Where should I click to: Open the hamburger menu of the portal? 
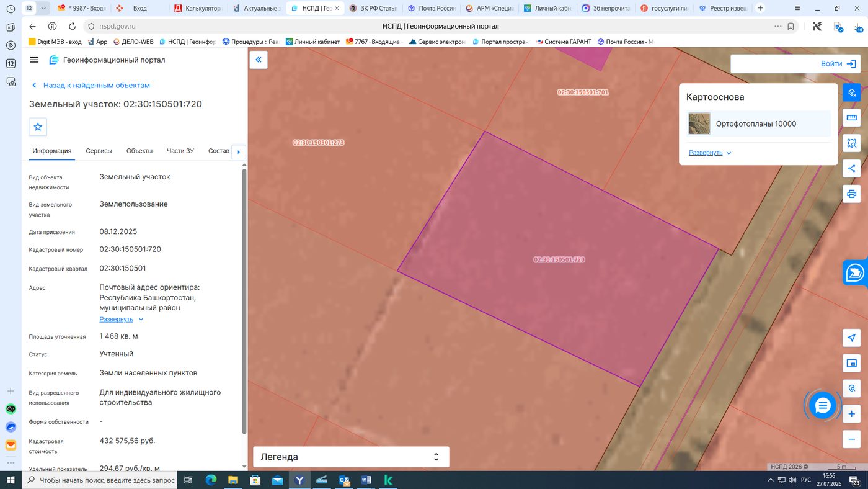click(34, 60)
